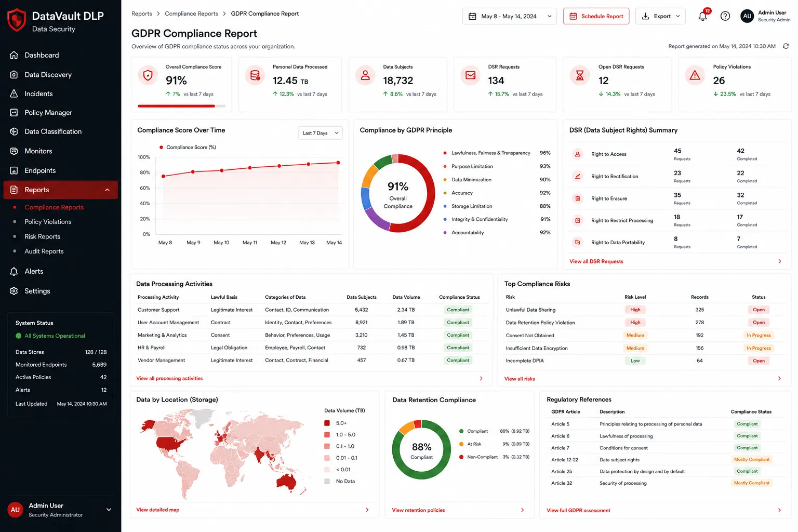The width and height of the screenshot is (798, 532).
Task: Open Policy Manager in the sidebar
Action: point(61,113)
